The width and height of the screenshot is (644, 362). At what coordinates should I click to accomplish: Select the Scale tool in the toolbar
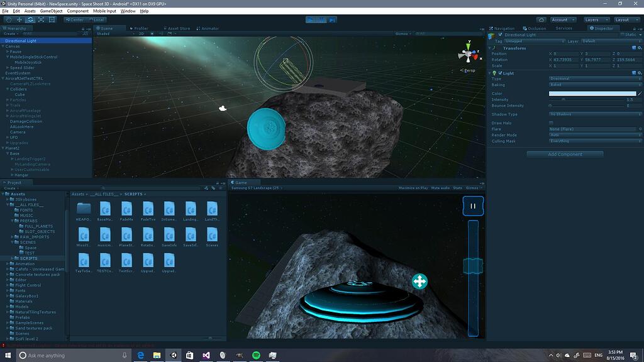coord(42,19)
